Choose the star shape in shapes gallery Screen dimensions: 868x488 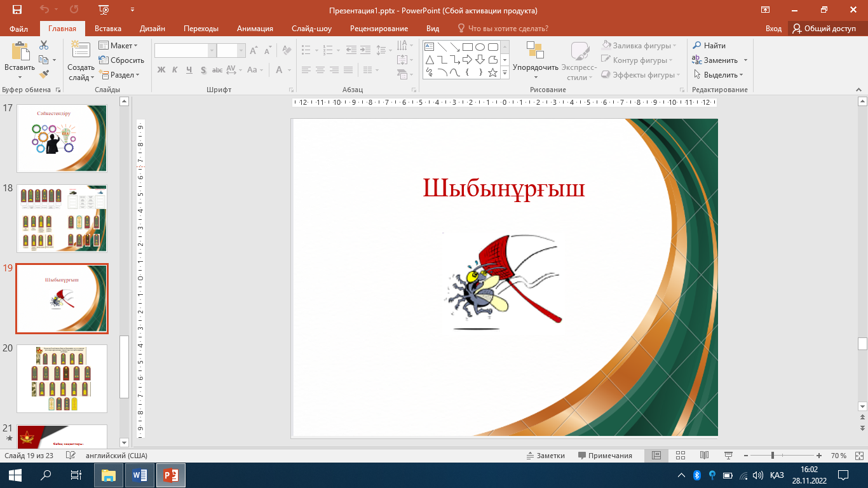coord(492,72)
